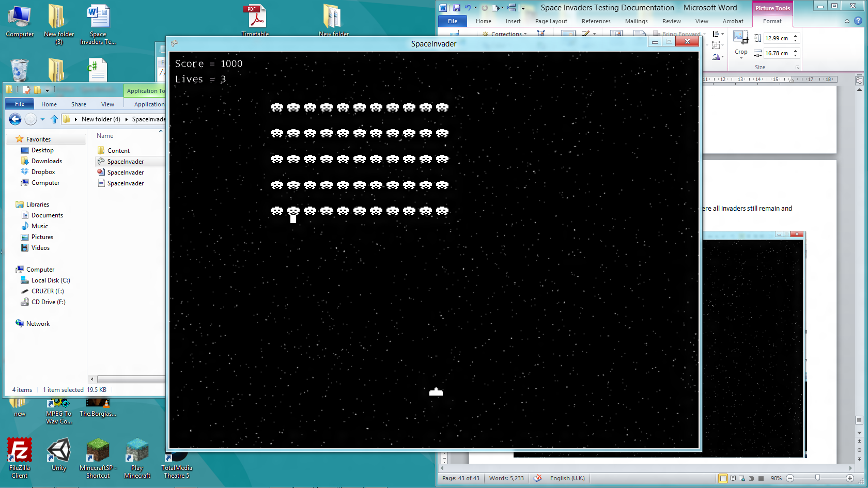This screenshot has height=488, width=868.
Task: Open the FileZilla Client desktop shortcut
Action: coord(20,459)
